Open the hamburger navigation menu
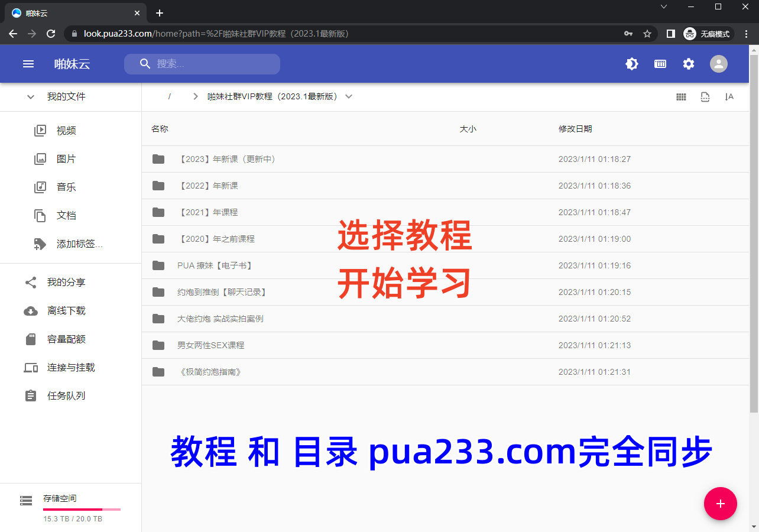This screenshot has width=759, height=532. point(28,64)
